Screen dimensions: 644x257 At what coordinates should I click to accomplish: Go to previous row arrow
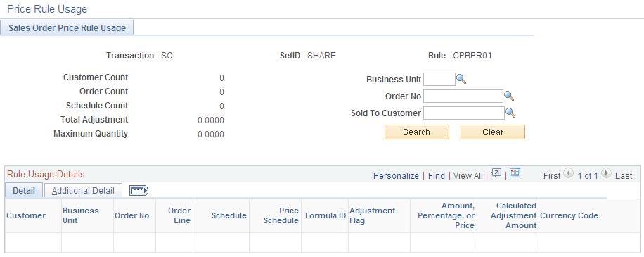point(569,173)
